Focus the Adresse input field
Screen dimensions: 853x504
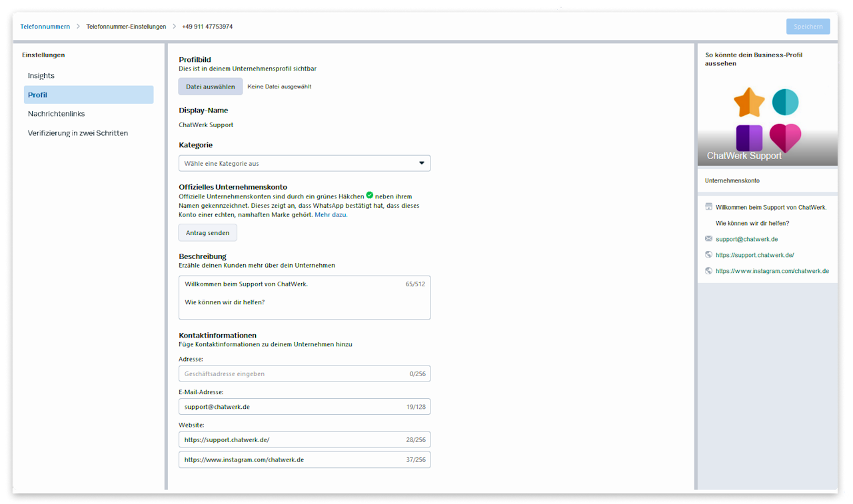pos(305,374)
